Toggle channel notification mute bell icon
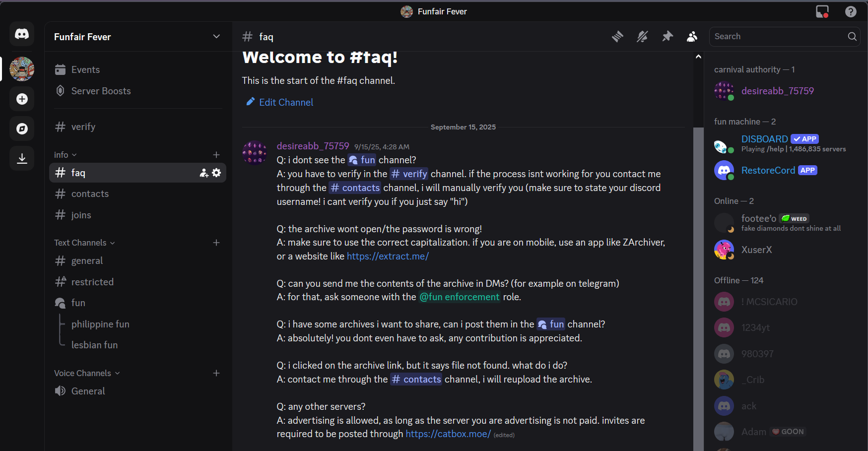Image resolution: width=868 pixels, height=451 pixels. click(x=642, y=36)
